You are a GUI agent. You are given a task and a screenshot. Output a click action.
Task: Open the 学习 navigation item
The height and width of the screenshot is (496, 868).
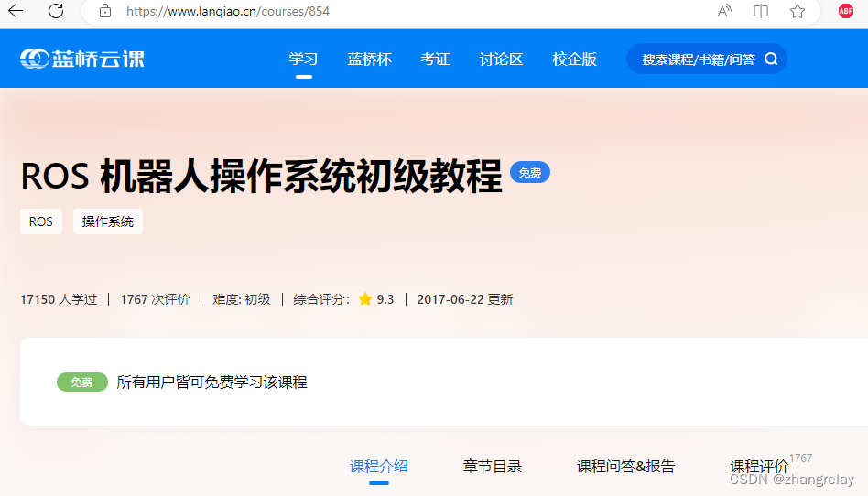303,59
